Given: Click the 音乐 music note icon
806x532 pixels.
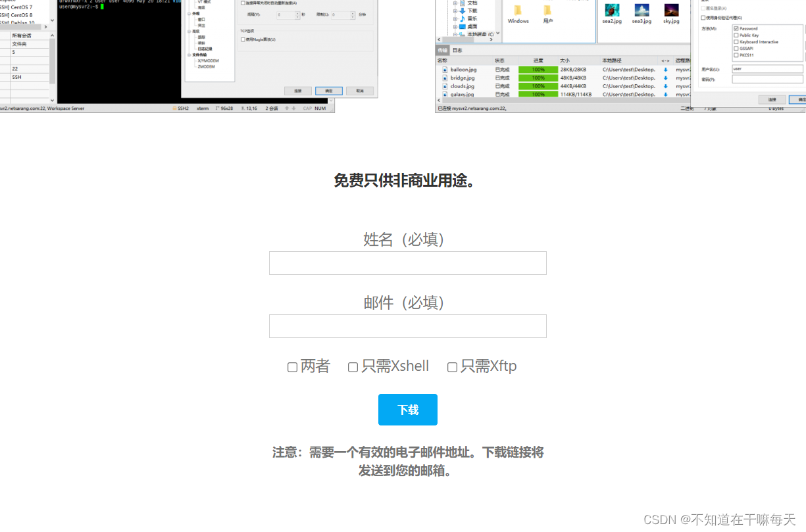Looking at the screenshot, I should coord(463,18).
